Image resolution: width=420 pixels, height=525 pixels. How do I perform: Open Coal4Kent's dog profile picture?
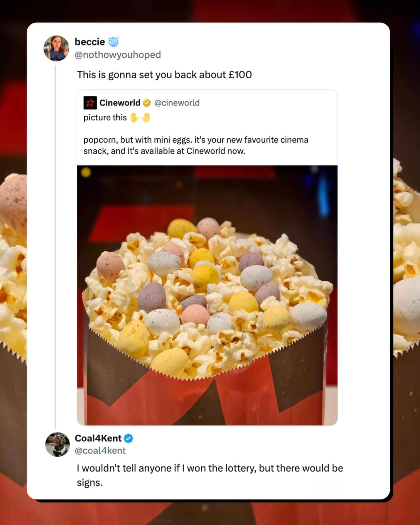coord(58,444)
